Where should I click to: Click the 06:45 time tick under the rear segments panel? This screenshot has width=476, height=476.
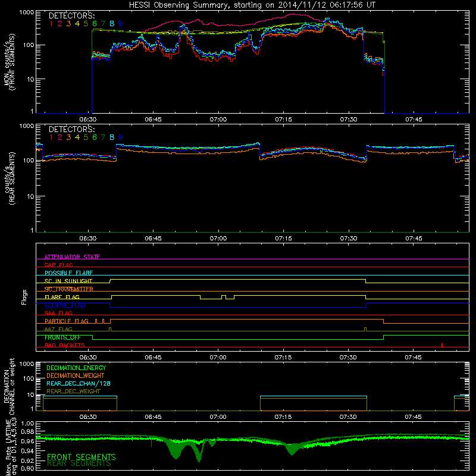click(153, 239)
